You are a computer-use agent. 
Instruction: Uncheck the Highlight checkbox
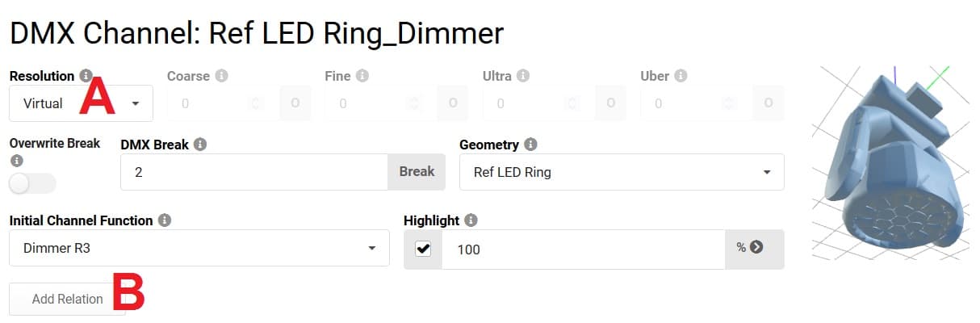pyautogui.click(x=423, y=250)
